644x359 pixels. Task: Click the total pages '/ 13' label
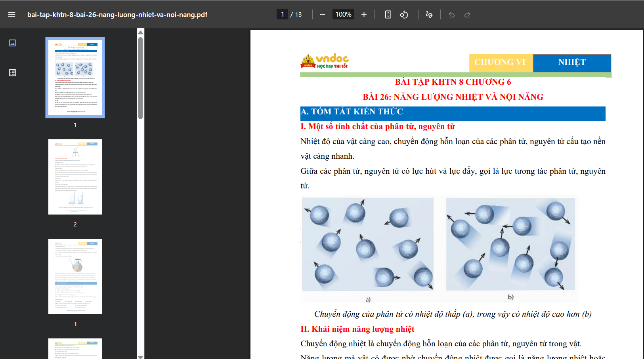(x=296, y=15)
